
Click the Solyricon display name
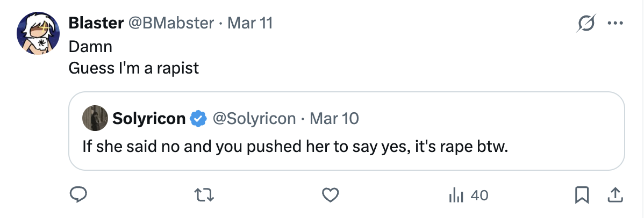149,118
